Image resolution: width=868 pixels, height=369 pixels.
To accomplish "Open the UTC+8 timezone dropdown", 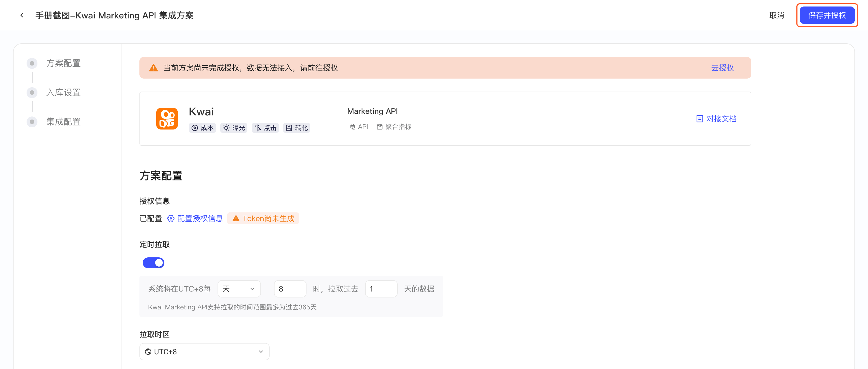I will click(204, 352).
